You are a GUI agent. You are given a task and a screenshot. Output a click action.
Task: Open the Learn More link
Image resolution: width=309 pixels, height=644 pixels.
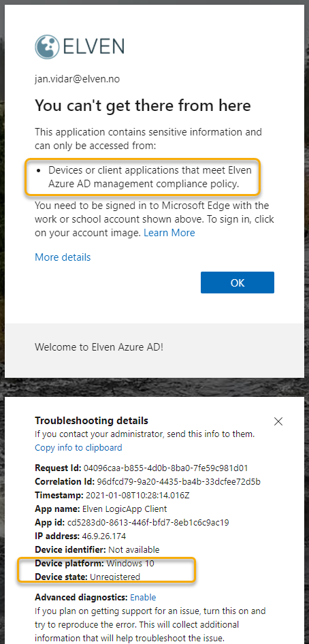coord(169,233)
